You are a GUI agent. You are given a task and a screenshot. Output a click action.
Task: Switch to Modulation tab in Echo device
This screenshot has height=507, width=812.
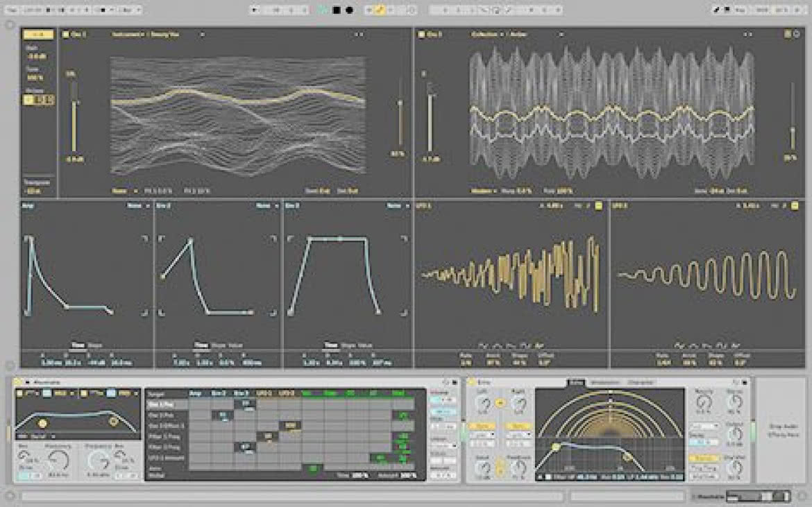point(605,383)
